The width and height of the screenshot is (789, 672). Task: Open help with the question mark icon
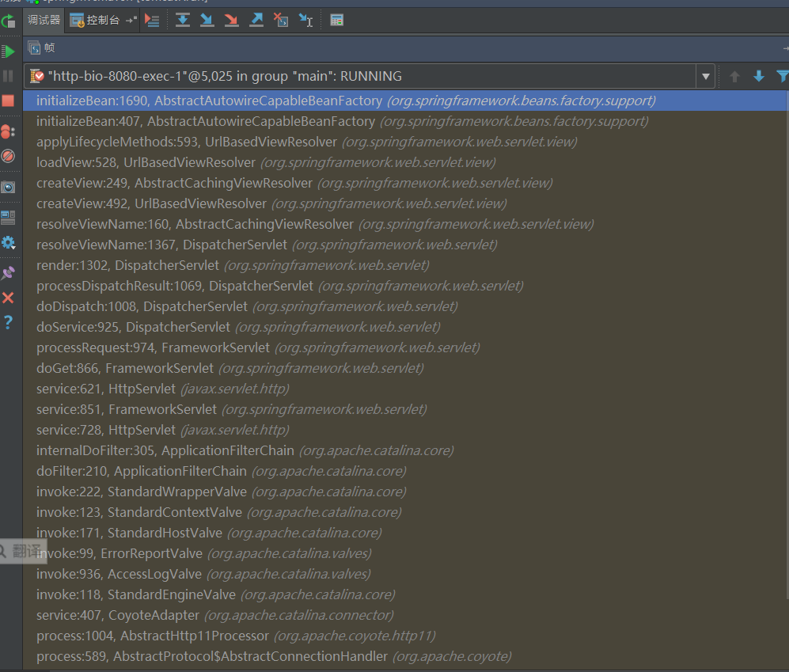coord(8,322)
